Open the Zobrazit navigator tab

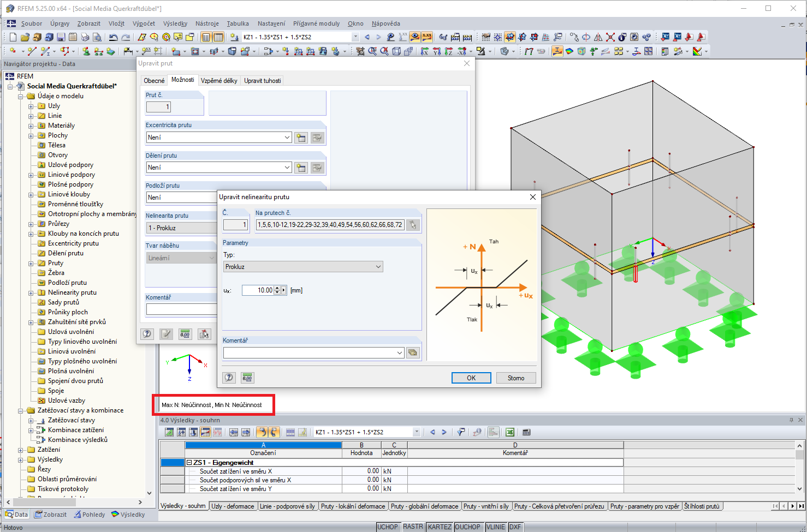(50, 515)
